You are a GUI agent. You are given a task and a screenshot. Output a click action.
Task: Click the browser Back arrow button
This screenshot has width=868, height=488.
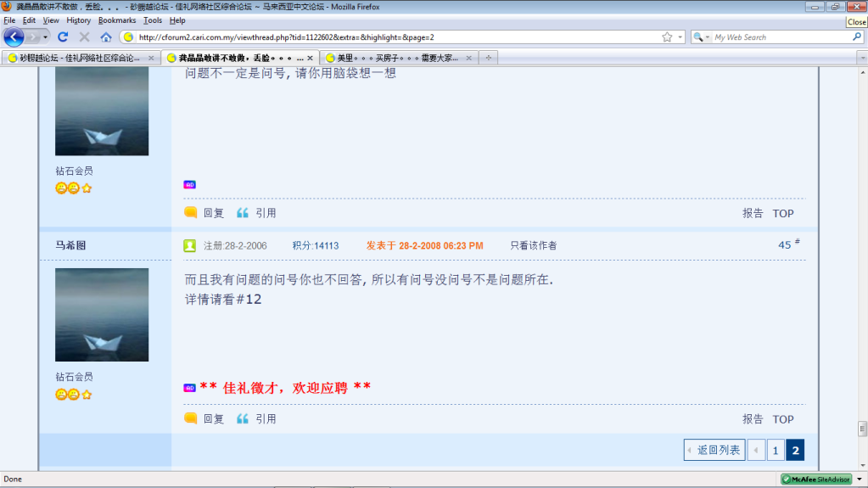point(14,37)
